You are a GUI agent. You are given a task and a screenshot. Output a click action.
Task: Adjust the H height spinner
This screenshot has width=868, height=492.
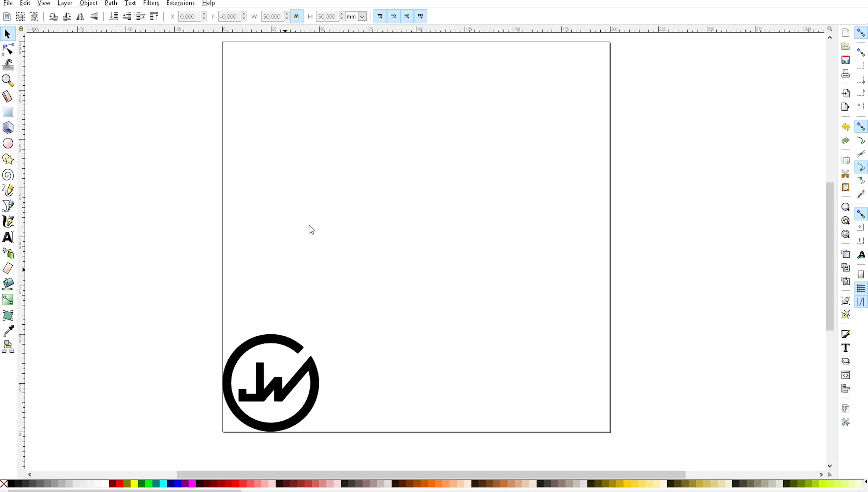[x=342, y=16]
